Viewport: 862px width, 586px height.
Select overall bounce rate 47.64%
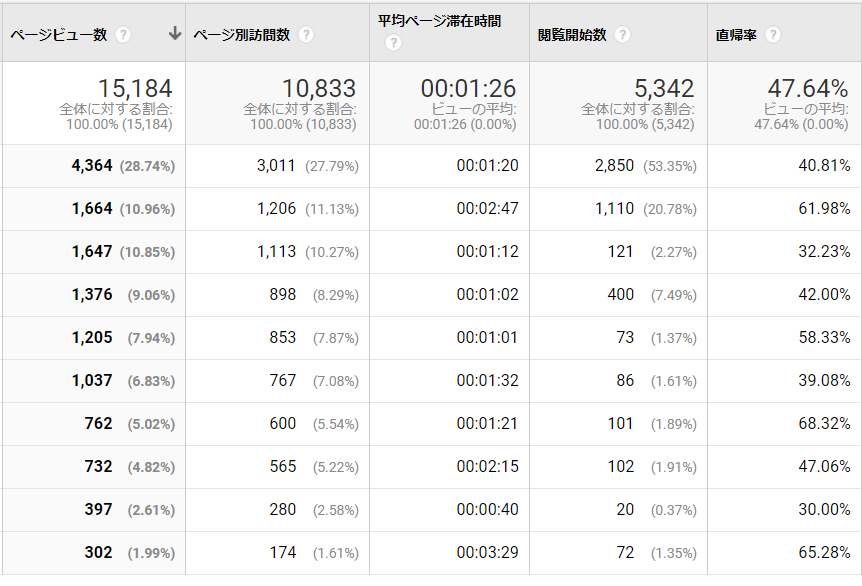point(808,88)
